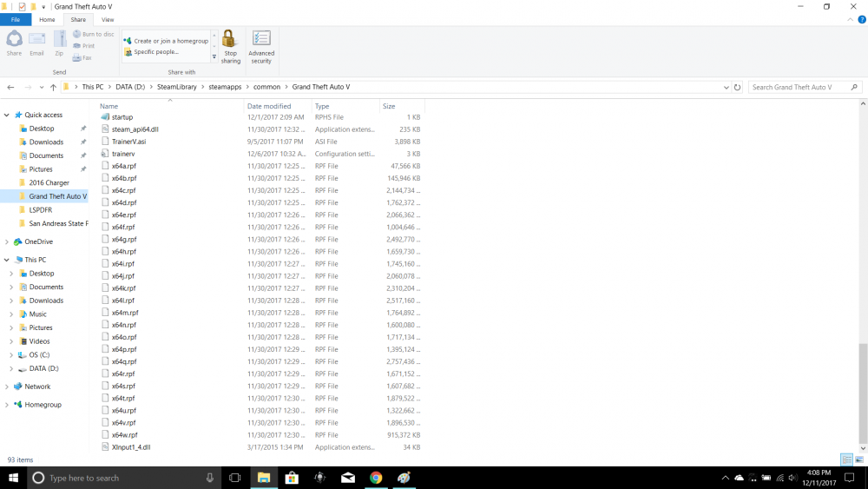Viewport: 868px width, 489px height.
Task: Switch to the Home ribbon tab
Action: tap(47, 19)
